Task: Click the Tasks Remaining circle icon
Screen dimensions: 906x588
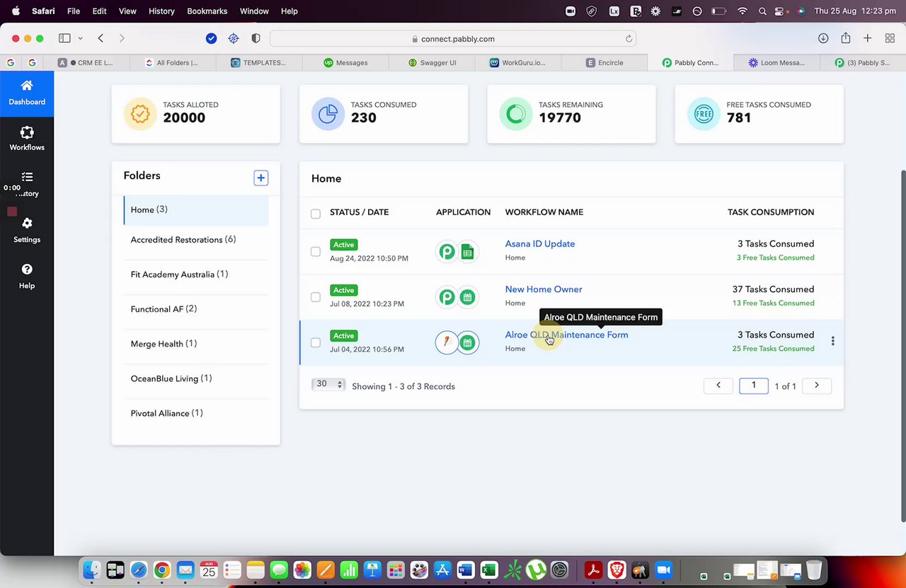Action: click(516, 114)
